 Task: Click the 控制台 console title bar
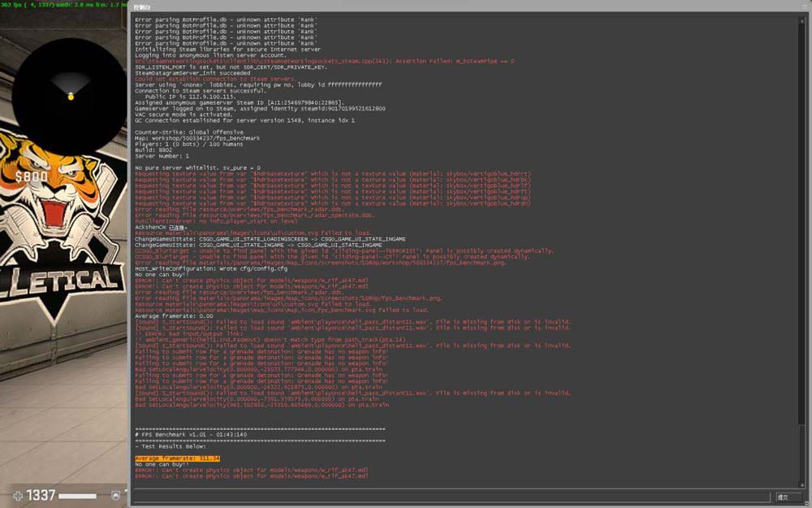pyautogui.click(x=469, y=7)
